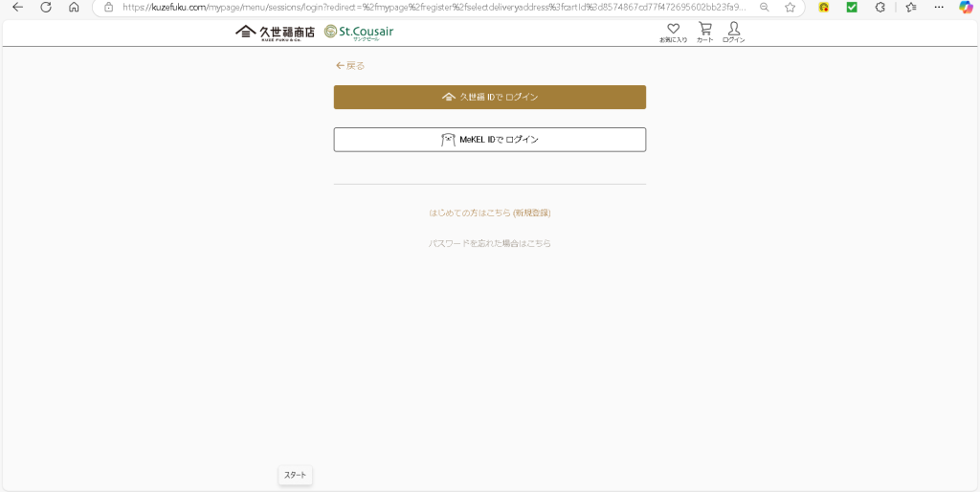The width and height of the screenshot is (980, 492).
Task: Open the forgot password link
Action: pyautogui.click(x=489, y=243)
